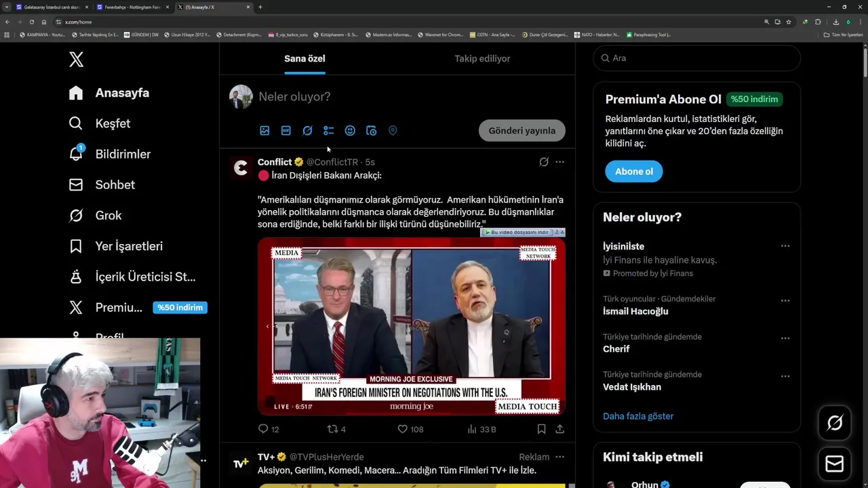Tag location in composer
Screen dimensions: 868x488
393,131
